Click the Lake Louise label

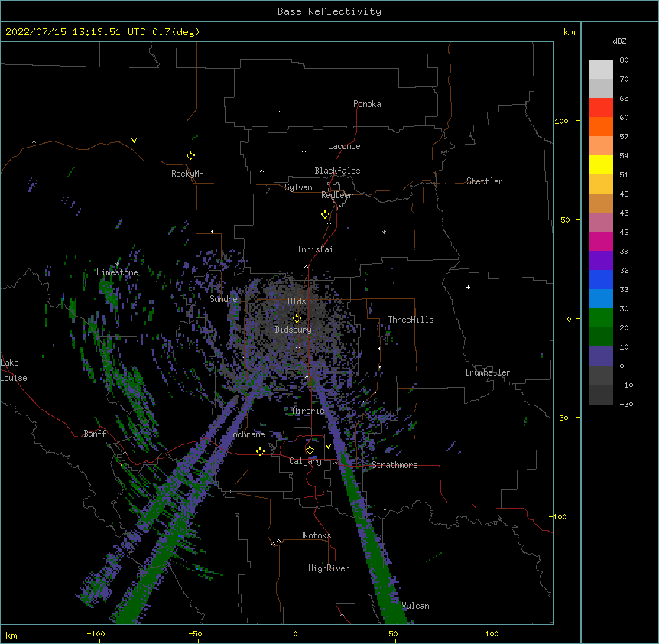[14, 370]
